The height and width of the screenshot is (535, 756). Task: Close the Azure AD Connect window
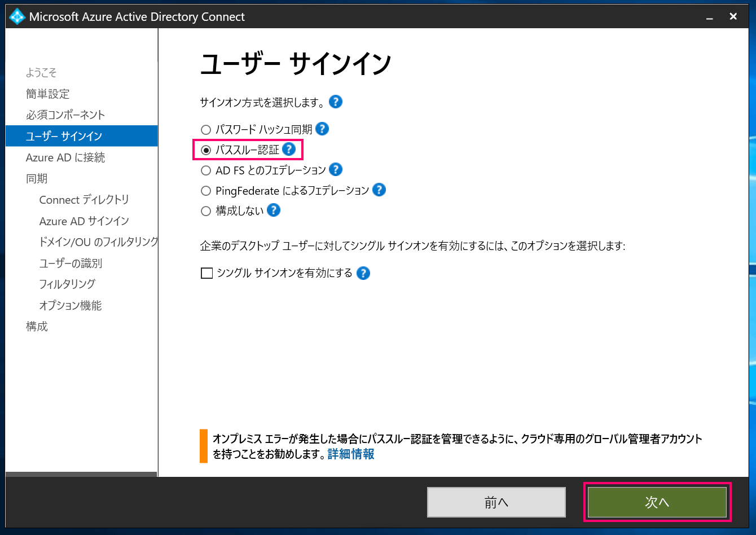pos(733,17)
